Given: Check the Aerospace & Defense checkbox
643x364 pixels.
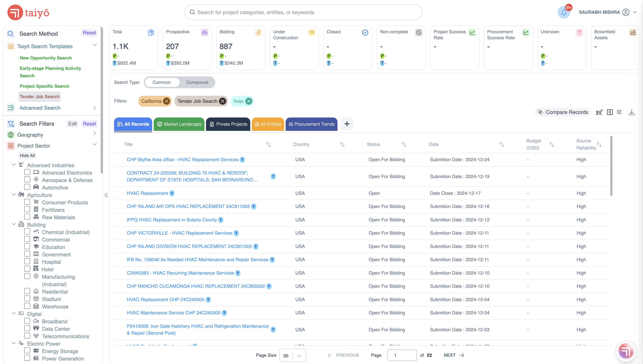Looking at the screenshot, I should pos(27,180).
